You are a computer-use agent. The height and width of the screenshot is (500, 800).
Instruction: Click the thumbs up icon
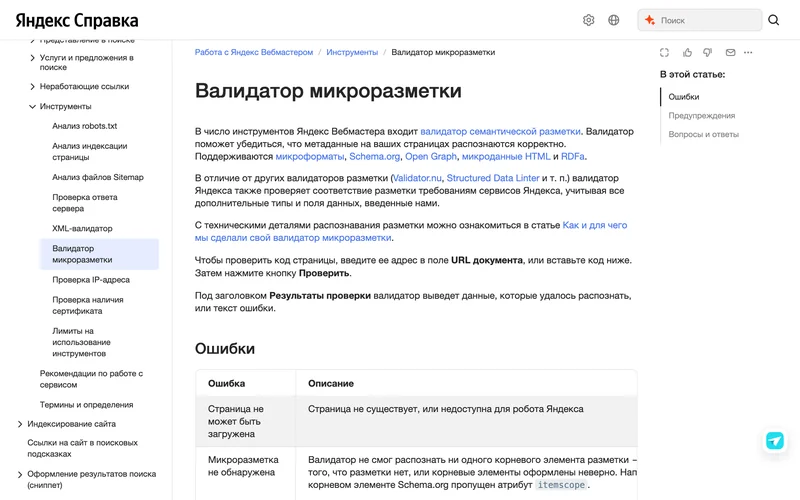click(687, 53)
